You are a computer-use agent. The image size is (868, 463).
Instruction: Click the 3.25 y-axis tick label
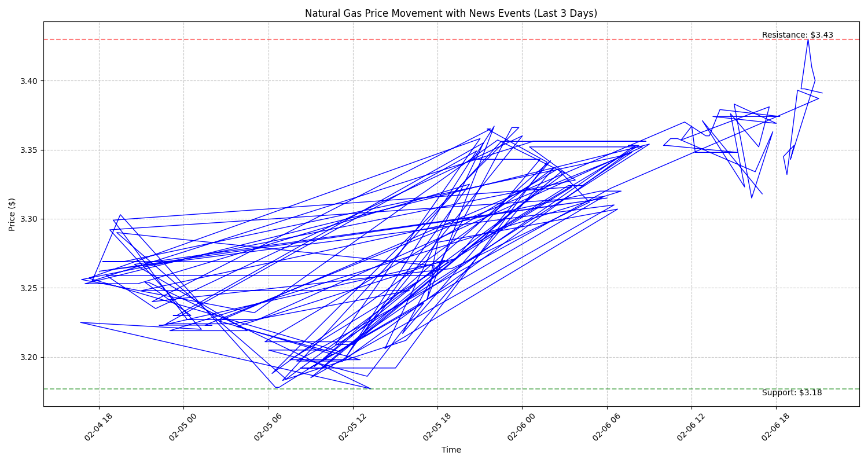[x=29, y=288]
